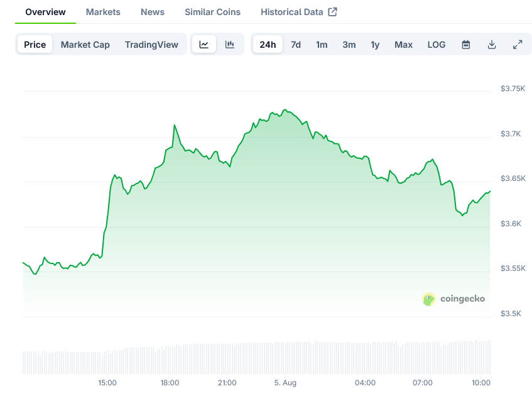The height and width of the screenshot is (396, 532).
Task: Click the volume bars above 18:00
Action: coord(170,360)
